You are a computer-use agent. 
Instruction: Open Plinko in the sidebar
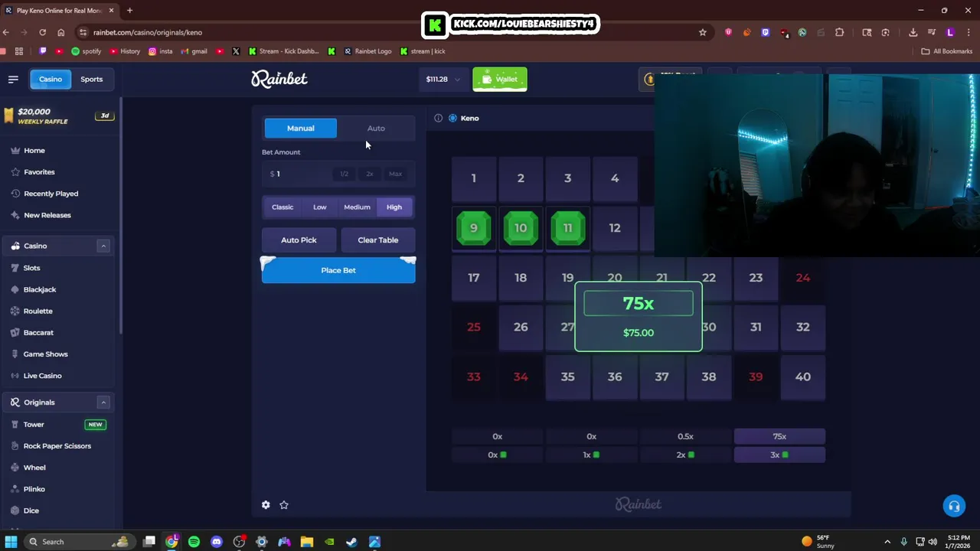pos(34,489)
